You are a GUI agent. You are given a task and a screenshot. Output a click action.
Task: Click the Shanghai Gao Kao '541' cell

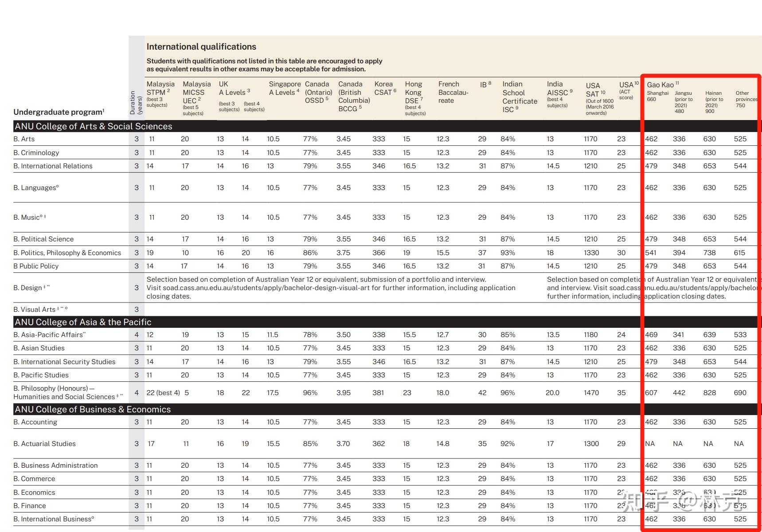[x=651, y=252]
